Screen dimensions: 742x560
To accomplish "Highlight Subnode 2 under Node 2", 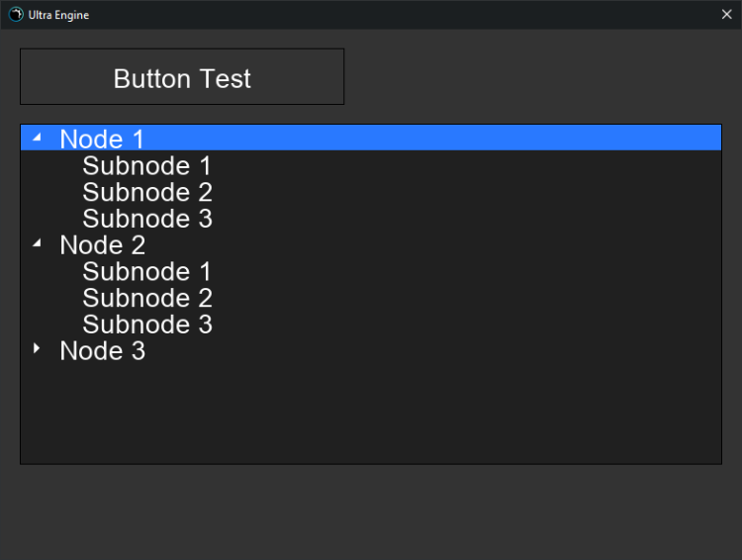I will pyautogui.click(x=146, y=298).
